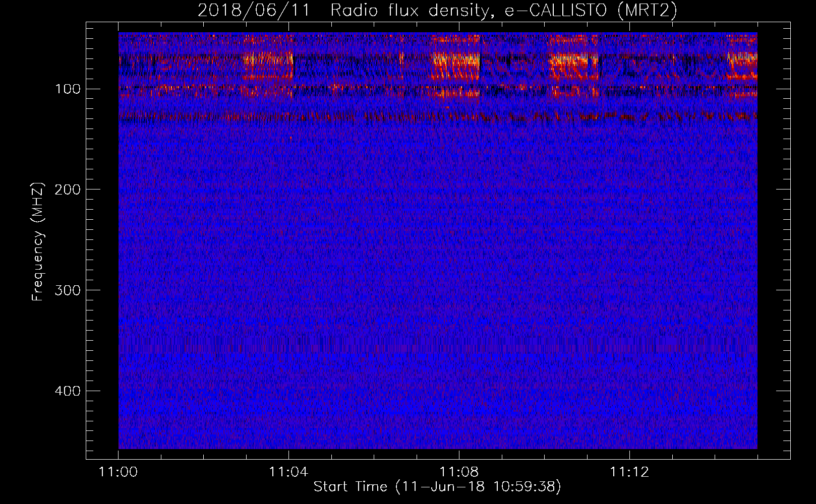816x504 pixels.
Task: Click the 'e-CALLISTO (MRT2)' text in the title
Action: pos(591,11)
